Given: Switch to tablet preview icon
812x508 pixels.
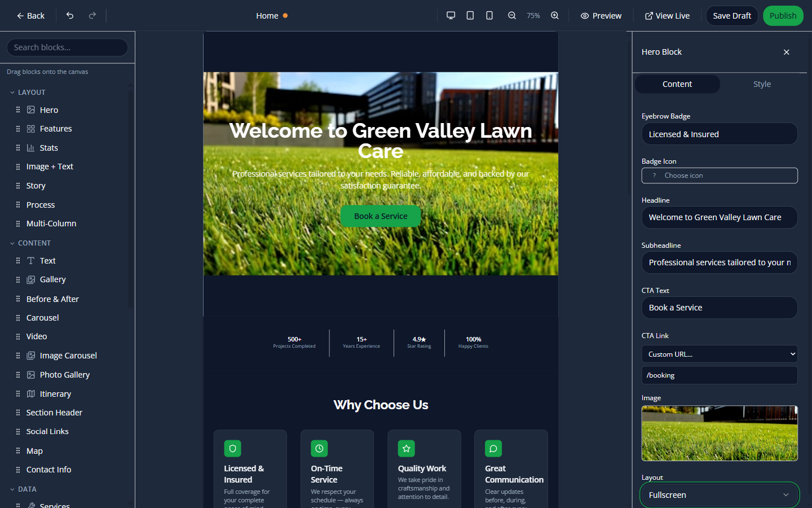Looking at the screenshot, I should (470, 15).
